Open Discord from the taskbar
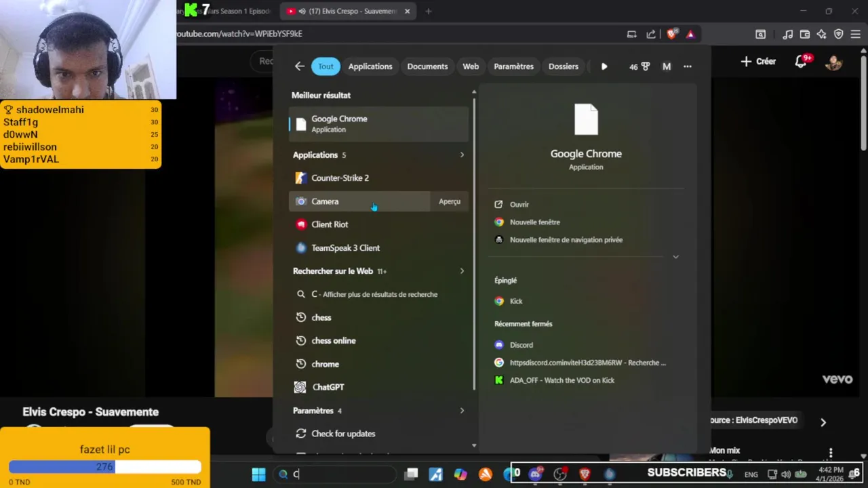868x488 pixels. coord(535,474)
